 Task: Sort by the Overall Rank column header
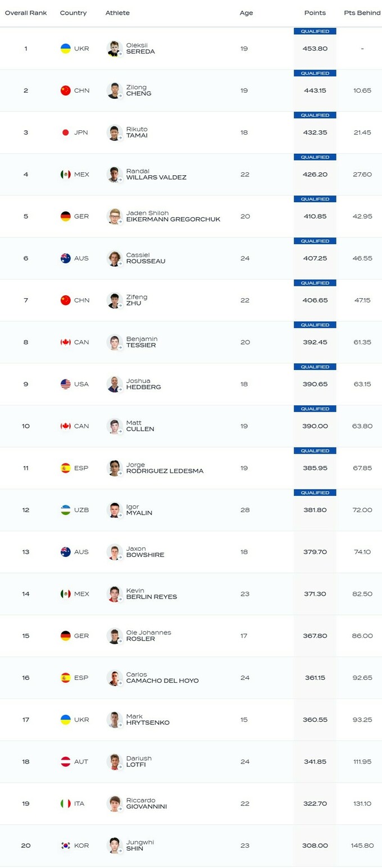click(26, 13)
